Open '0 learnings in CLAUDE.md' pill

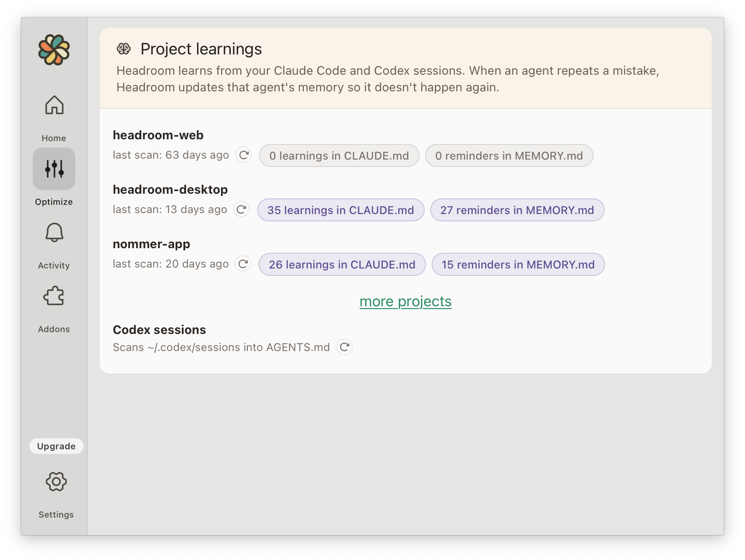pyautogui.click(x=339, y=155)
